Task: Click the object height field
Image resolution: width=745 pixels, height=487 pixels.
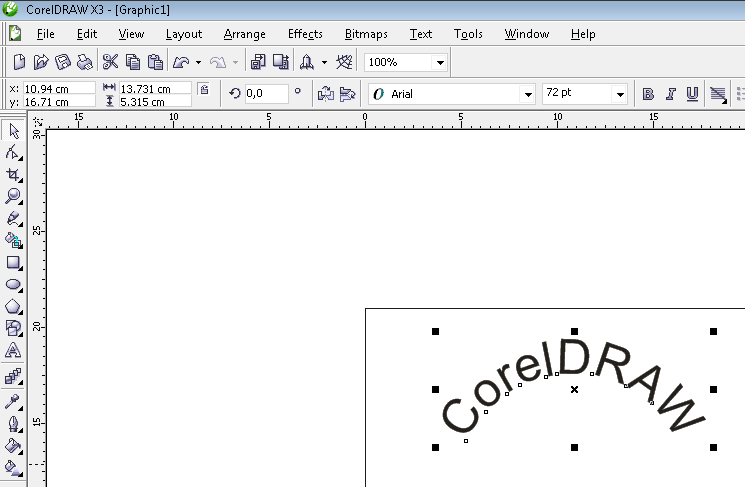Action: pyautogui.click(x=155, y=101)
